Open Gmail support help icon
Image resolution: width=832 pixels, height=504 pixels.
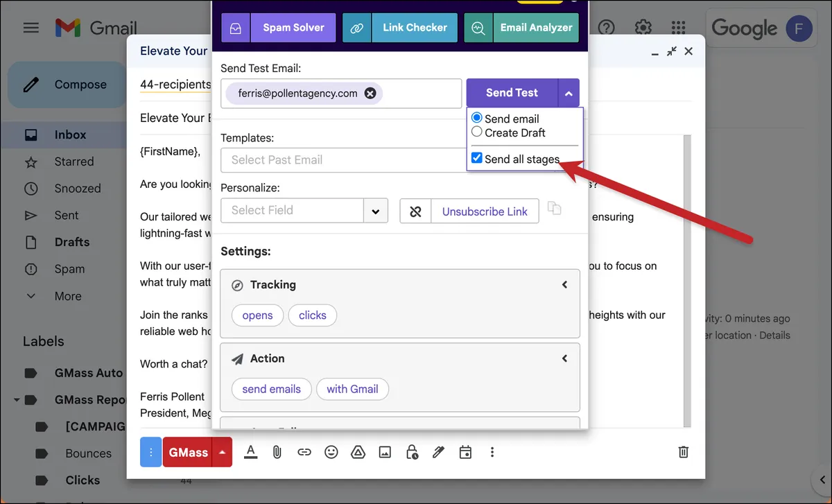point(607,28)
